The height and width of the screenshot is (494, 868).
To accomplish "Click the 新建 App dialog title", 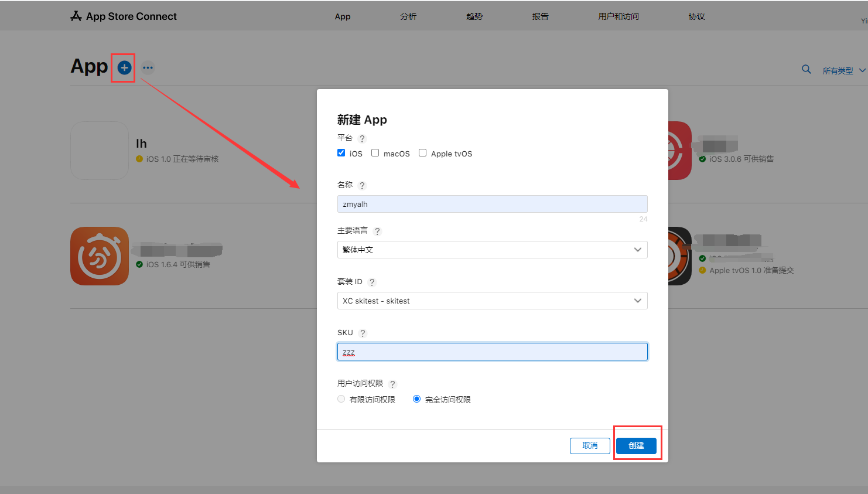I will (x=362, y=120).
